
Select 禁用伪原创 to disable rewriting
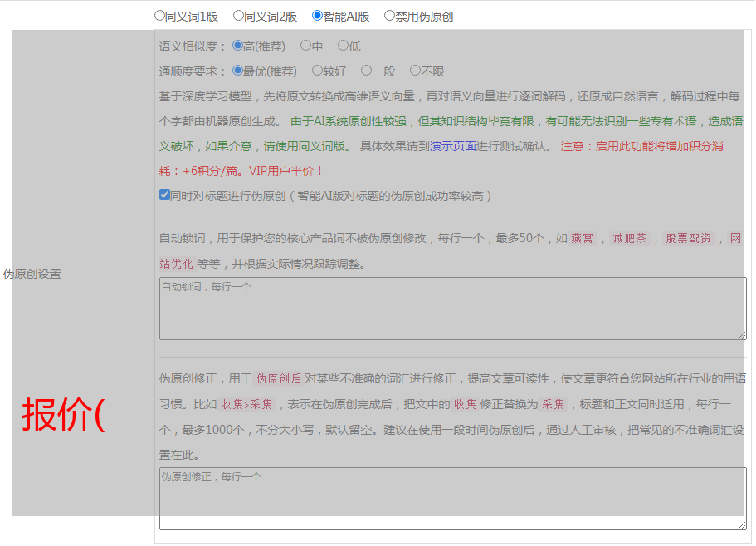389,16
